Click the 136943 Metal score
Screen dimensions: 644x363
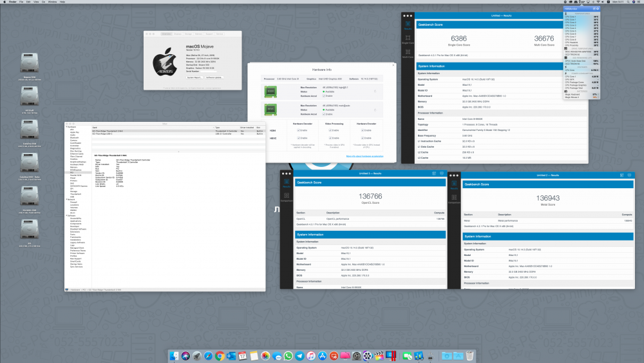point(548,198)
